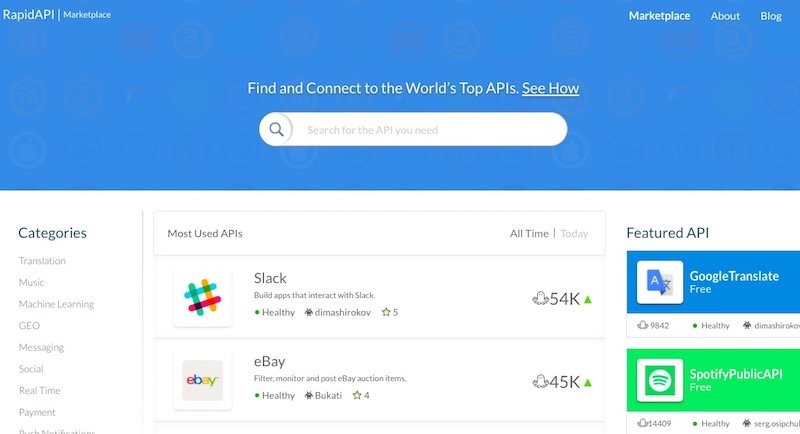The width and height of the screenshot is (800, 434).
Task: Click the Slack 54K usage count icon
Action: [x=539, y=299]
